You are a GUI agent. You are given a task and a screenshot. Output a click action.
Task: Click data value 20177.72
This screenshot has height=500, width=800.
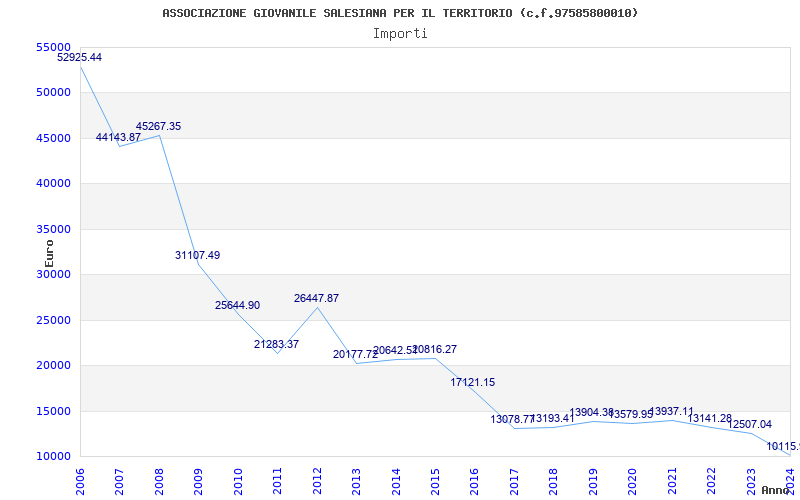coord(356,355)
